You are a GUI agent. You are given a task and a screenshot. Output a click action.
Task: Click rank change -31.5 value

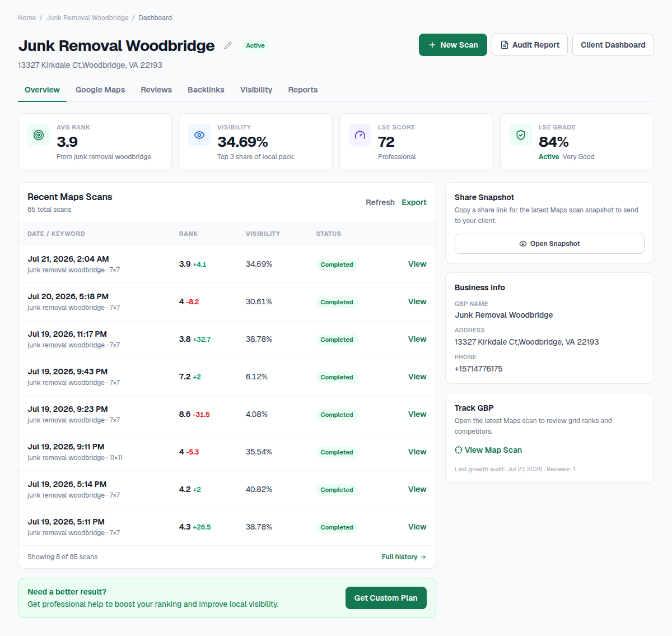(202, 415)
